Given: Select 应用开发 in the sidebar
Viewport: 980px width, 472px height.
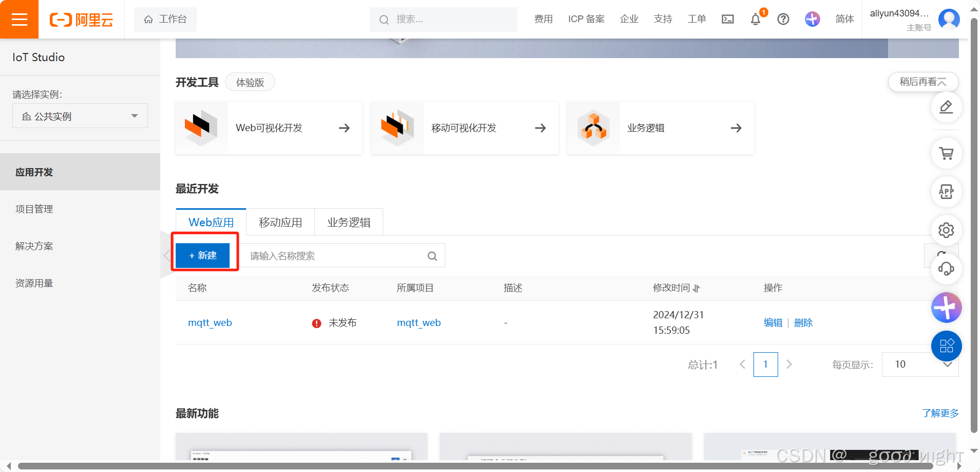Looking at the screenshot, I should (80, 172).
